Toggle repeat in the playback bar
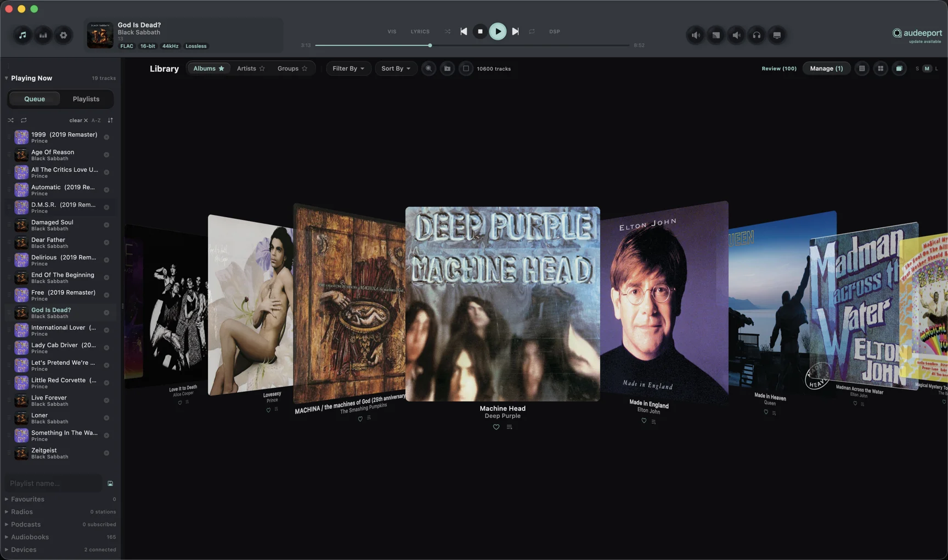 tap(532, 31)
